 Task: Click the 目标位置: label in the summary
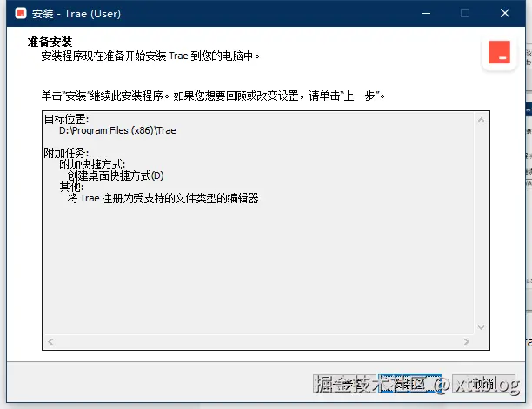click(x=66, y=119)
